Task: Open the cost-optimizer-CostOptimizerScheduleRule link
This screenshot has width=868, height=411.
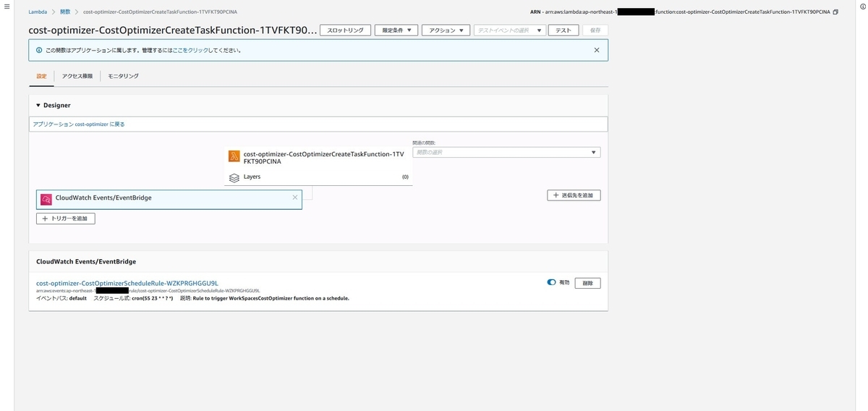Action: coord(127,283)
